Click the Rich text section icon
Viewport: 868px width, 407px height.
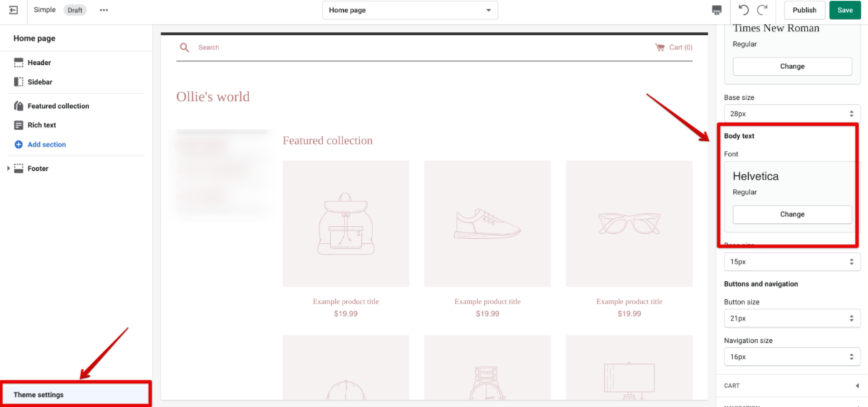pyautogui.click(x=19, y=125)
